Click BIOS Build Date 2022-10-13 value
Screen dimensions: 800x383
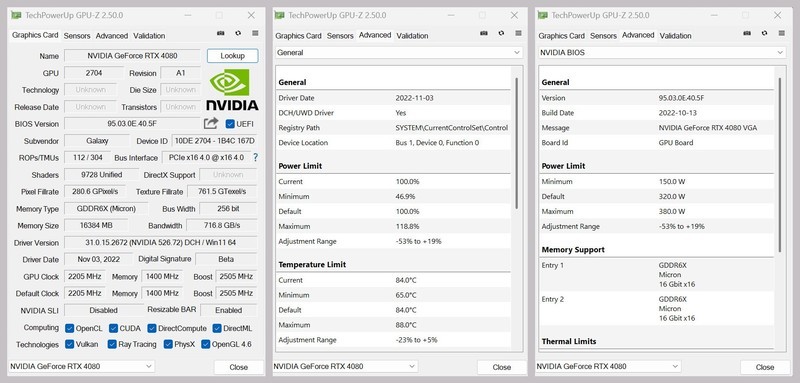click(x=678, y=113)
